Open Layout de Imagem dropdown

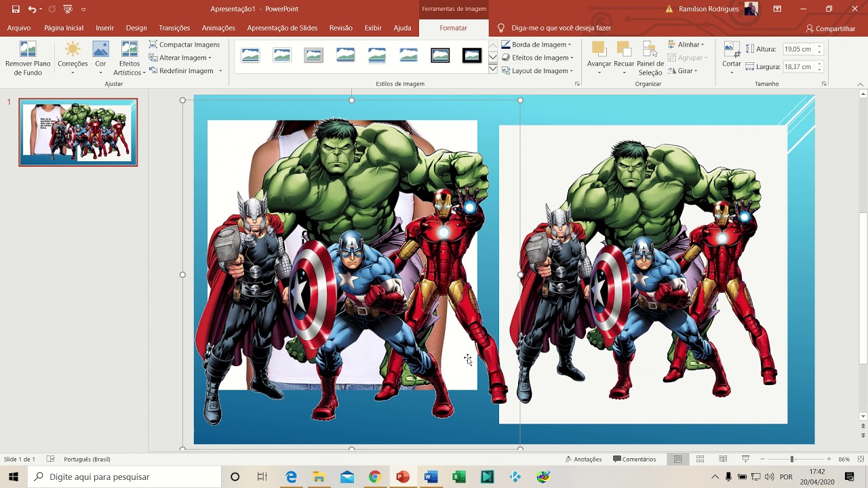538,70
